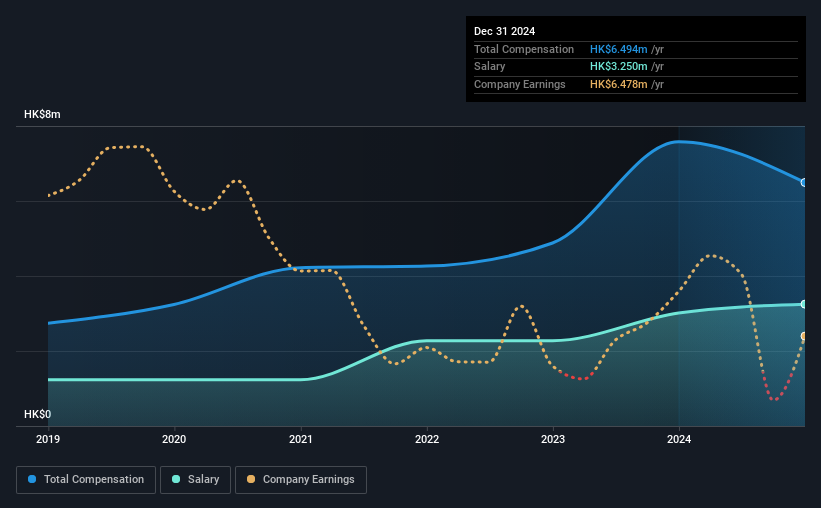Viewport: 821px width, 508px height.
Task: Click the Salary line endpoint marker
Action: point(803,304)
